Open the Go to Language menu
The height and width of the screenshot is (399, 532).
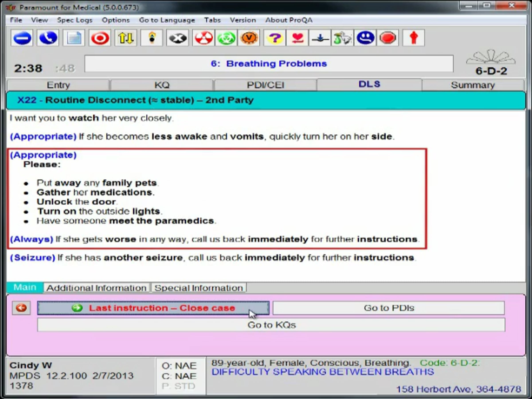pos(167,20)
